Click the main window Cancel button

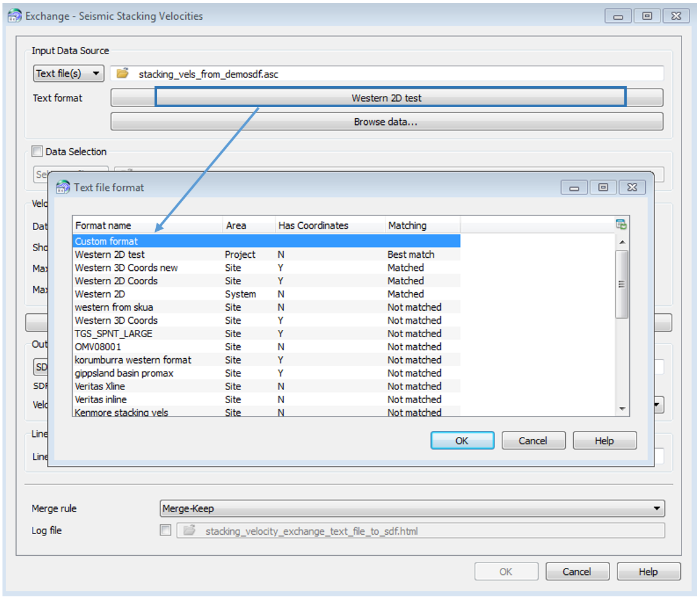577,572
